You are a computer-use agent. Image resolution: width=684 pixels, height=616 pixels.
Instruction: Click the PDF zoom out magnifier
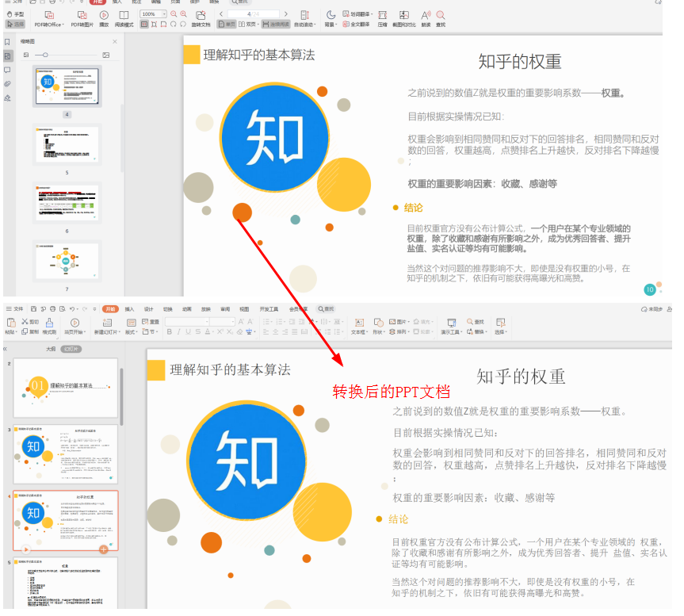[x=174, y=14]
